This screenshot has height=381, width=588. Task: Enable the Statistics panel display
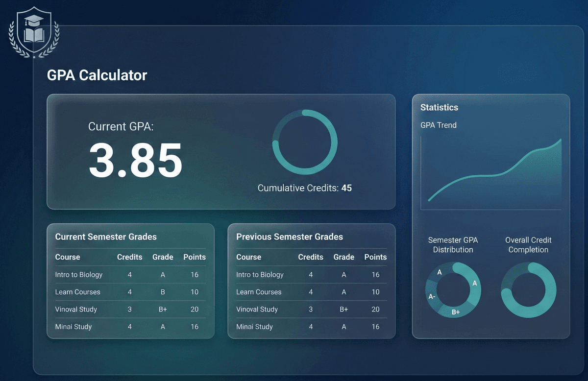tap(439, 107)
